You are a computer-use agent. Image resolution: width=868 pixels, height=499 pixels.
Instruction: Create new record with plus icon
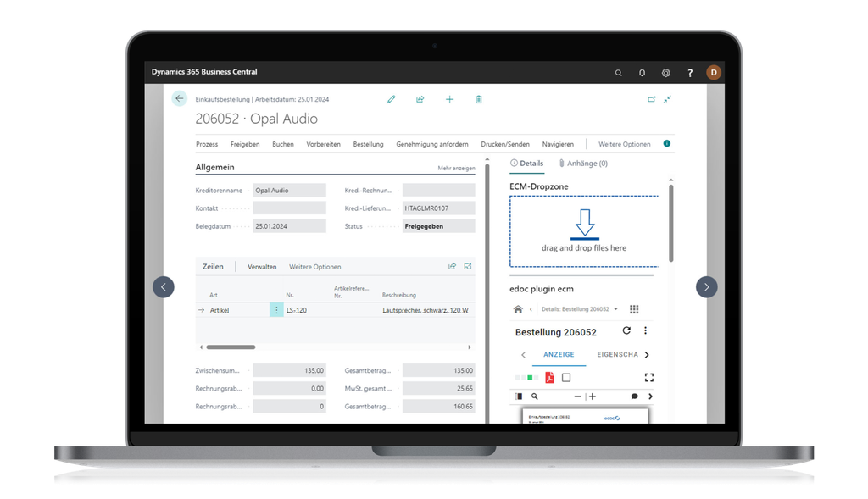point(449,100)
